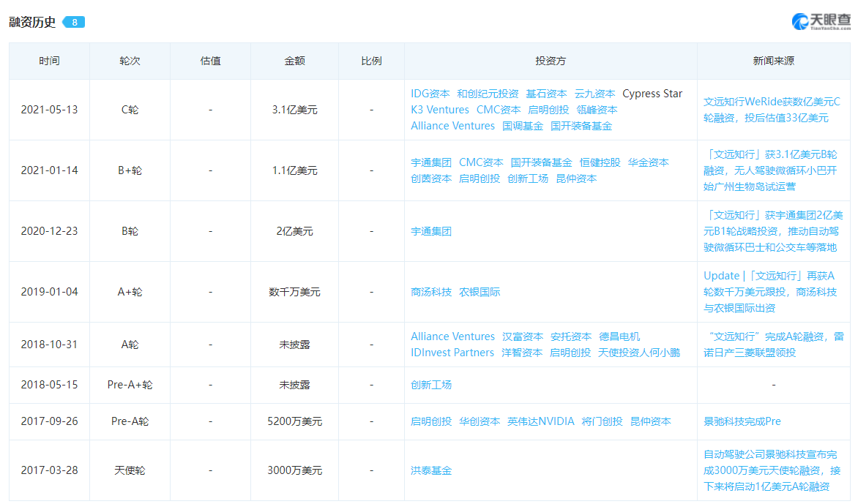Open 云九资本 investor link
This screenshot has height=504, width=858.
(594, 94)
